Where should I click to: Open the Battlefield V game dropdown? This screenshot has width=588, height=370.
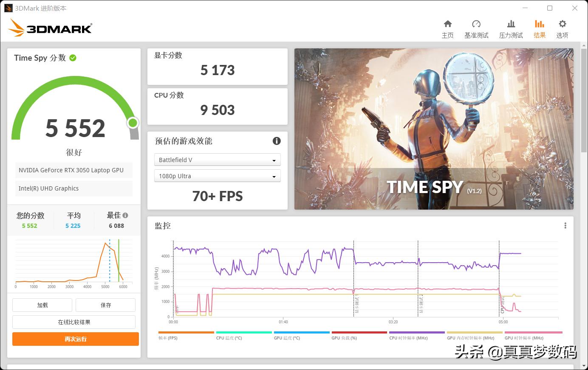point(217,160)
